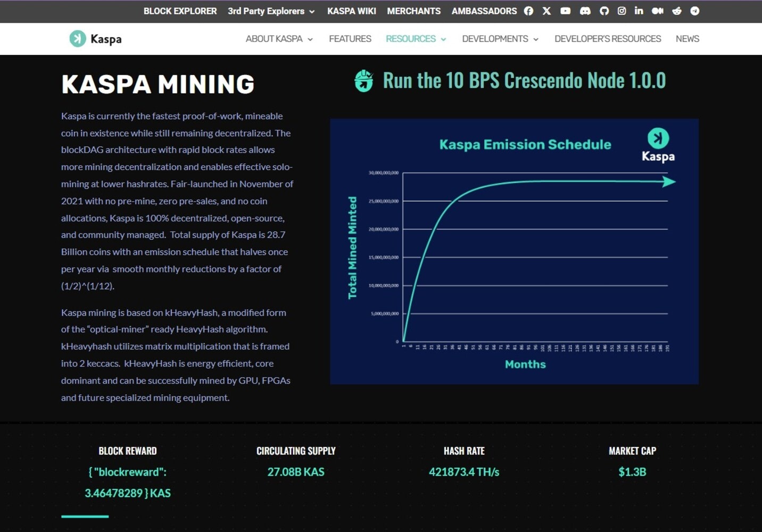Click the Kaspa Emission Schedule chart image
The height and width of the screenshot is (532, 762).
point(514,251)
